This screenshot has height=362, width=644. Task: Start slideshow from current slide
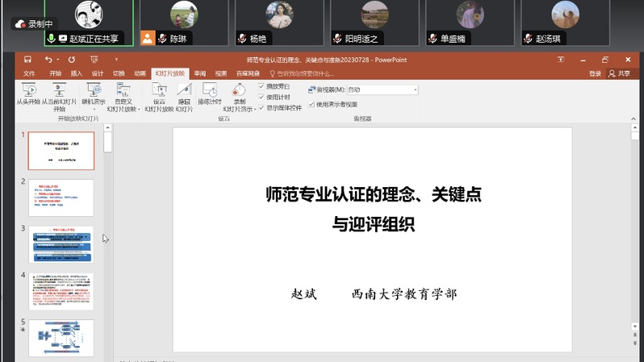(x=59, y=89)
